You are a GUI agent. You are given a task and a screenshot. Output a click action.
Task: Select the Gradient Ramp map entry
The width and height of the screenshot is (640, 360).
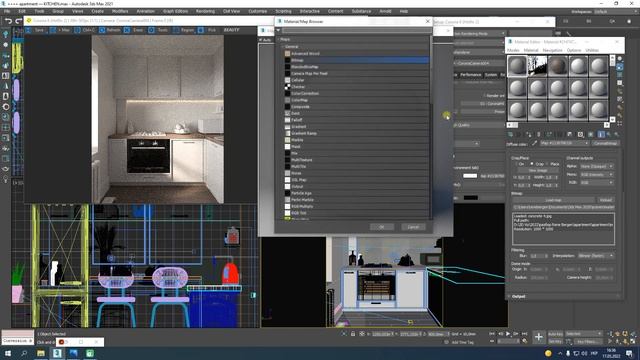click(x=356, y=133)
